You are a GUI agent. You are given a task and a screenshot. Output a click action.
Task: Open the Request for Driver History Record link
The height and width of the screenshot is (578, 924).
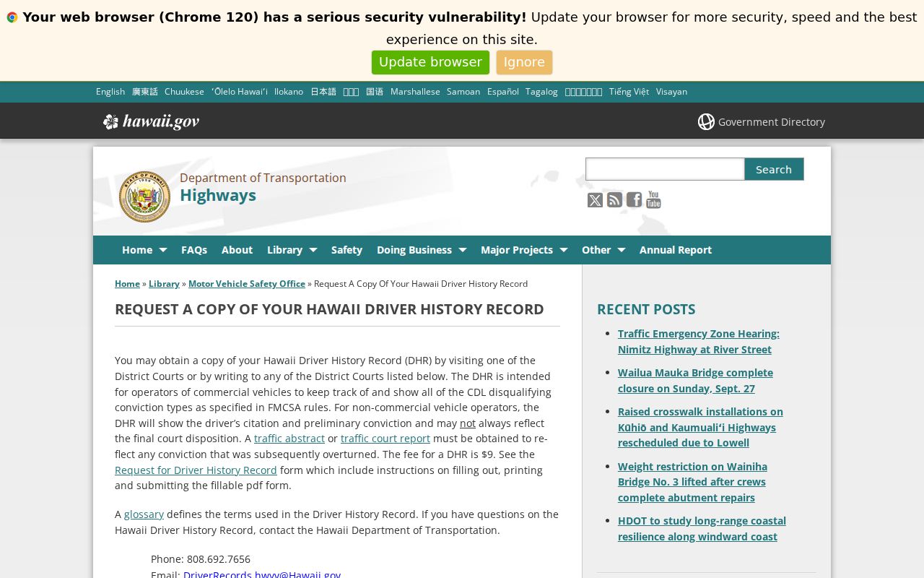tap(196, 470)
